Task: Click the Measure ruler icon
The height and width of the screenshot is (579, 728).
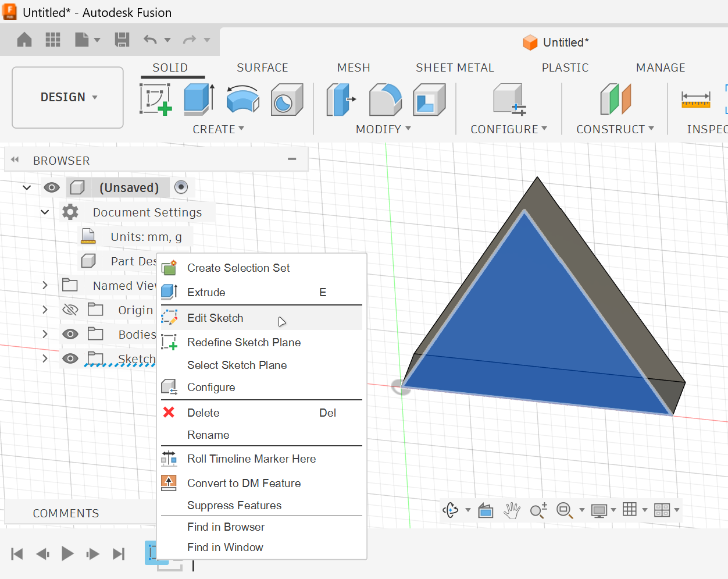Action: [x=696, y=100]
